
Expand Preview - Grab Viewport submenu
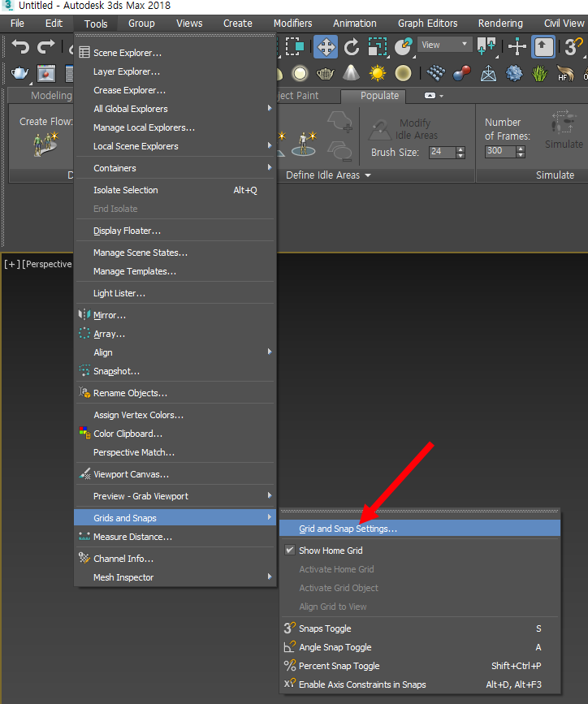pos(175,496)
